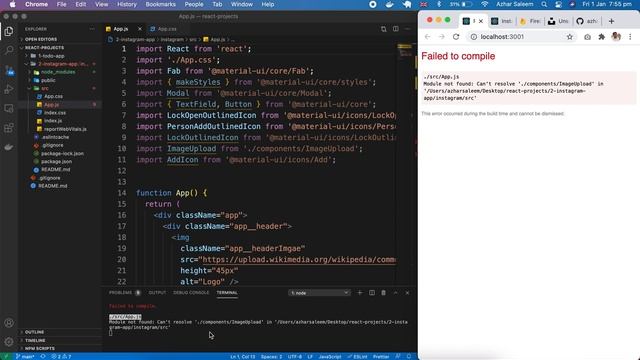Open Manage gear in activity bar
This screenshot has width=640, height=360.
[9, 342]
